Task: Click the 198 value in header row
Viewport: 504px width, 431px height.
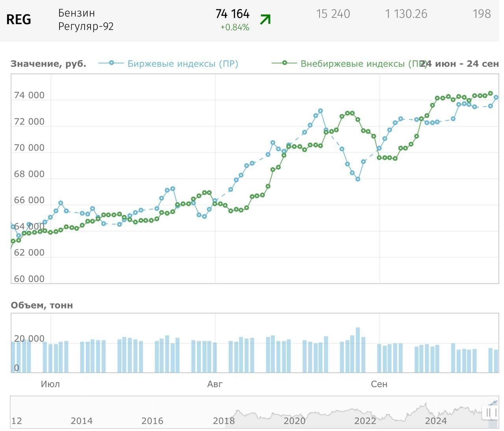Action: [x=481, y=14]
